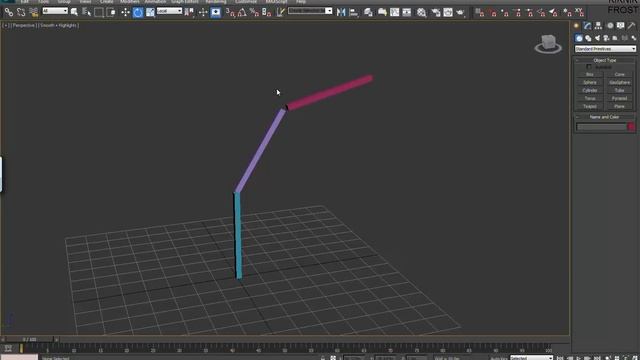The height and width of the screenshot is (360, 640).
Task: Click the ViewCube in the viewport
Action: 548,44
